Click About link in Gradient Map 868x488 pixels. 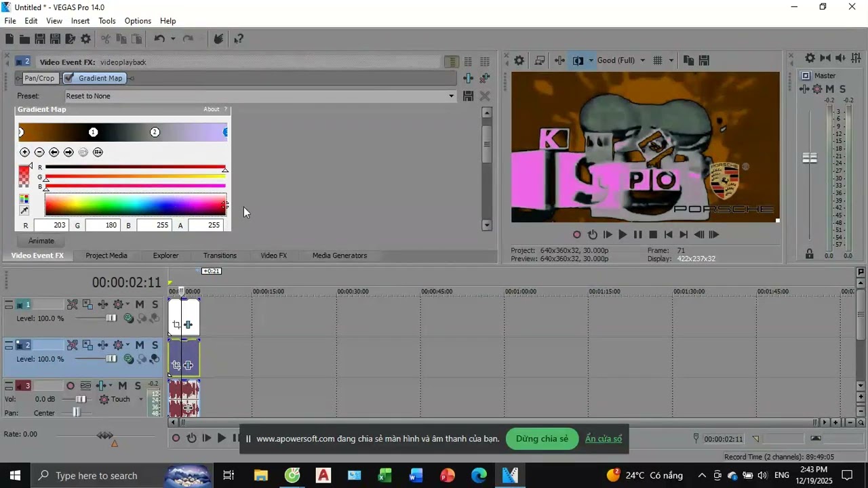click(x=212, y=109)
